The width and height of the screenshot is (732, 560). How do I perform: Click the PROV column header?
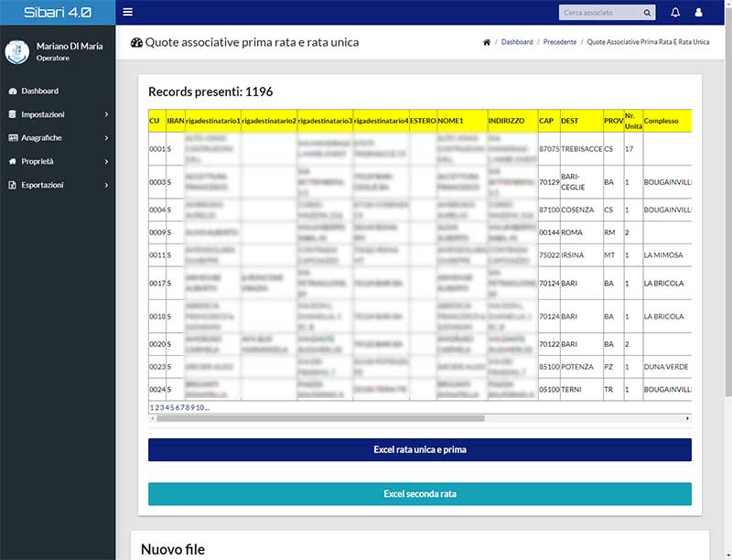(613, 121)
